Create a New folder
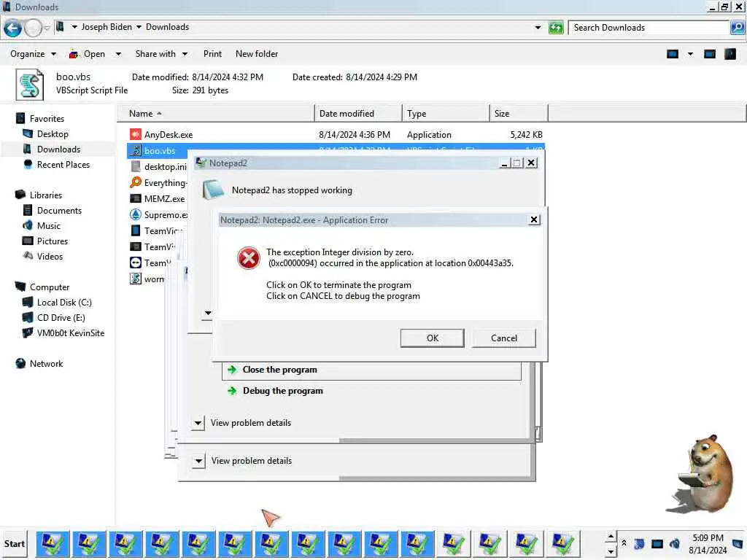The width and height of the screenshot is (747, 560). [257, 54]
